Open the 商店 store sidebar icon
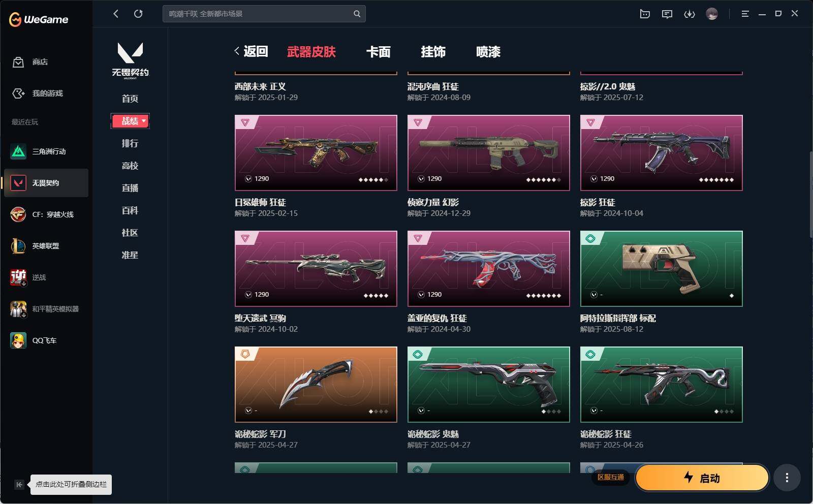 [18, 62]
